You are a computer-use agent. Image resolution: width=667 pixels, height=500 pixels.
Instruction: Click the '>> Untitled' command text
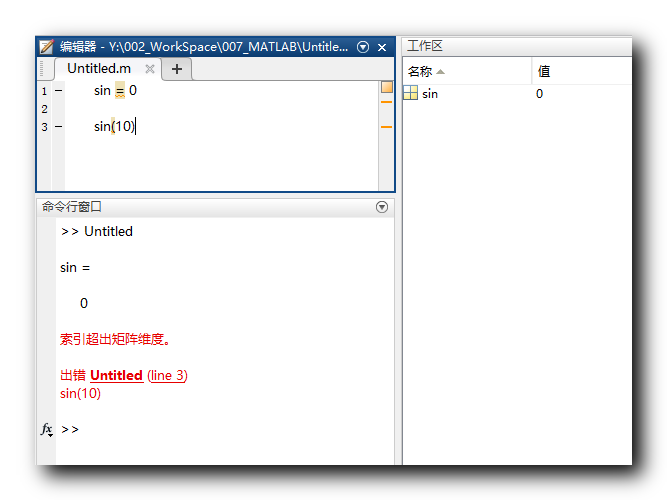pos(97,231)
